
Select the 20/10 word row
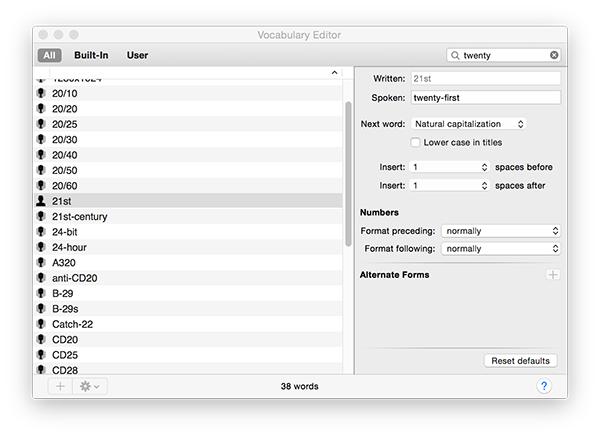pos(188,93)
